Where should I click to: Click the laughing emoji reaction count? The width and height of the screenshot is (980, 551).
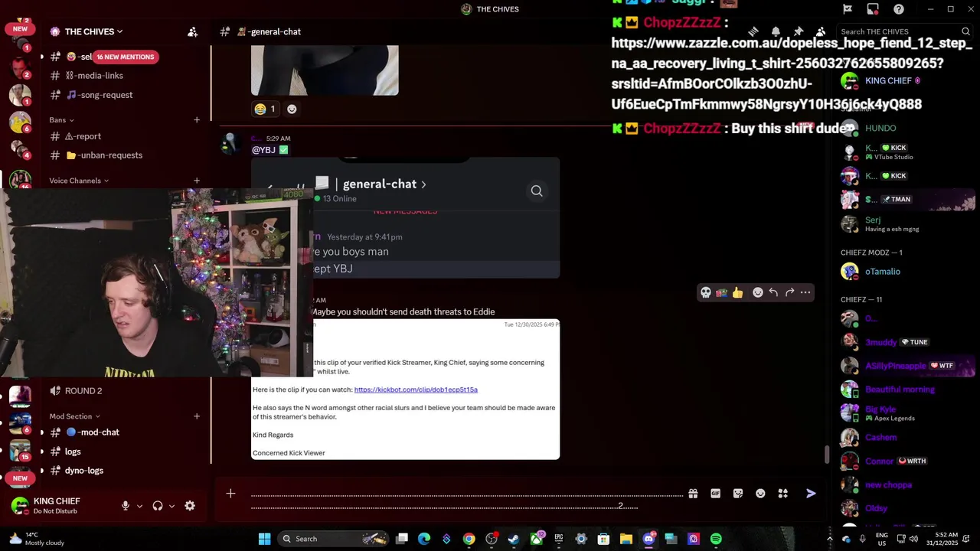pos(264,109)
